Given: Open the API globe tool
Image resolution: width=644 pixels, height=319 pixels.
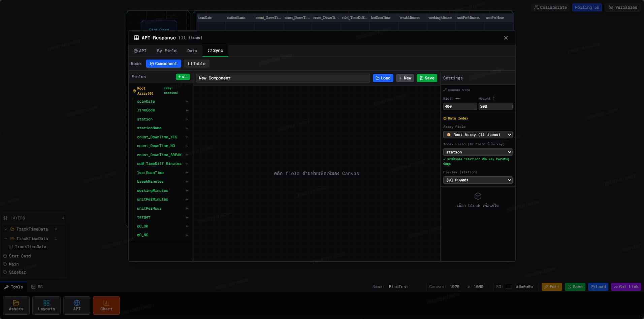Looking at the screenshot, I should click(x=77, y=306).
